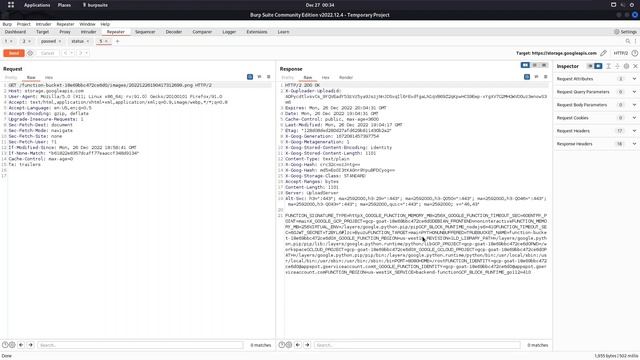Open the Extensions tab
This screenshot has width=640, height=360.
pyautogui.click(x=257, y=32)
